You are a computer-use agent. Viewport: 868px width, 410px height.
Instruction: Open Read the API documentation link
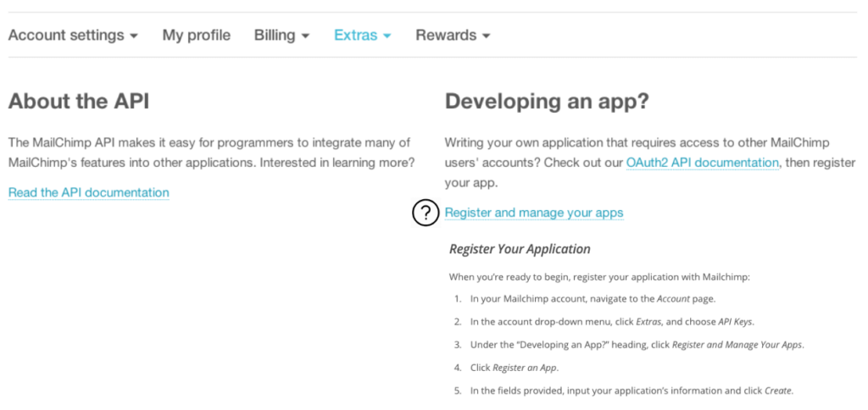(88, 192)
